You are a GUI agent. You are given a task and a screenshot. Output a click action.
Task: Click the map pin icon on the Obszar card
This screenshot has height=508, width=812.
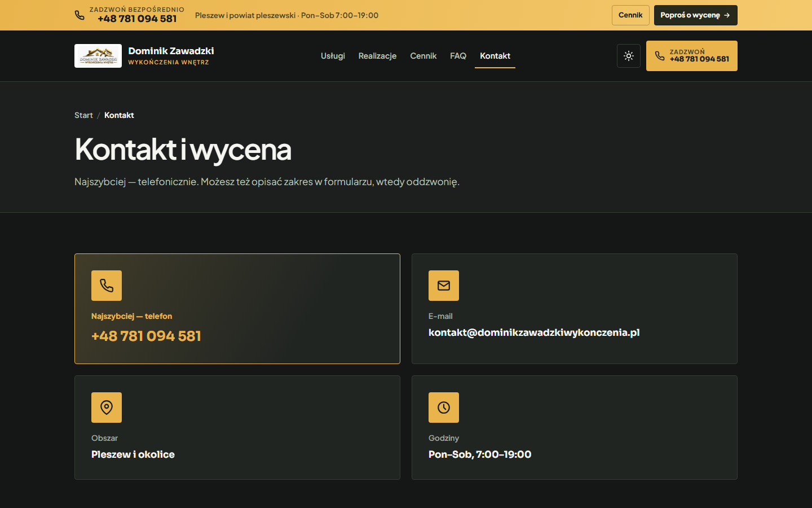(x=107, y=408)
